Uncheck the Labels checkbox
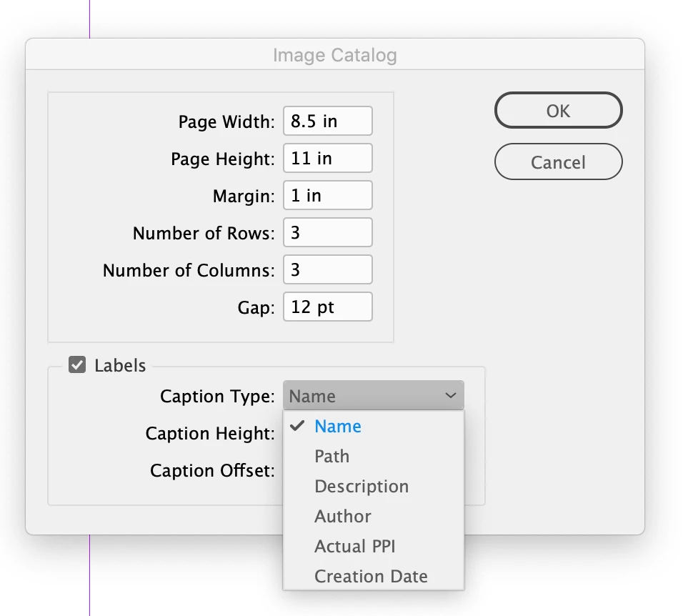The height and width of the screenshot is (616, 693). pyautogui.click(x=77, y=365)
